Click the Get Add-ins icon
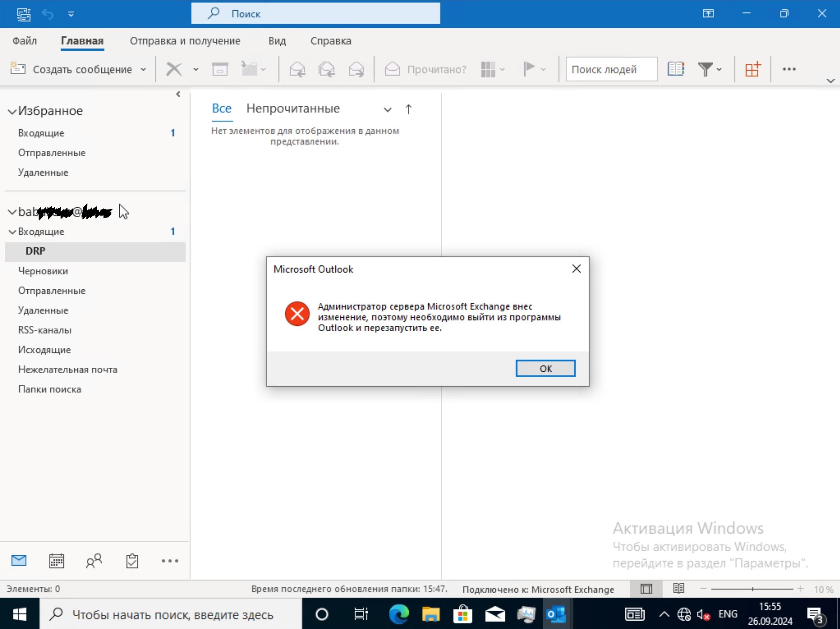The height and width of the screenshot is (629, 840). click(x=753, y=69)
